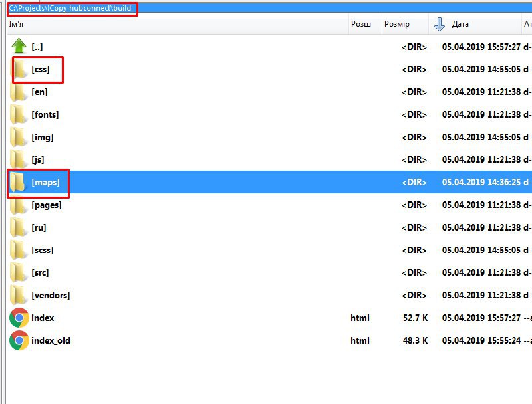The width and height of the screenshot is (532, 404).
Task: Click the <DIR> label in css row
Action: click(414, 70)
